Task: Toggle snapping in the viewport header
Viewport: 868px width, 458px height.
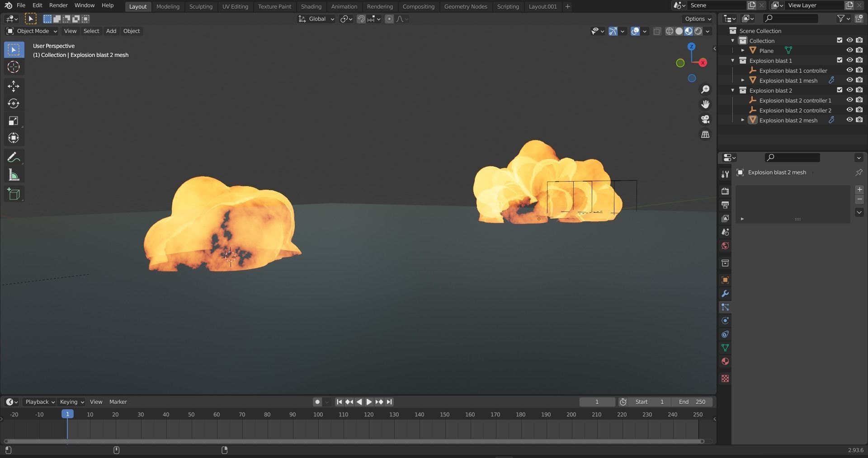Action: tap(361, 19)
